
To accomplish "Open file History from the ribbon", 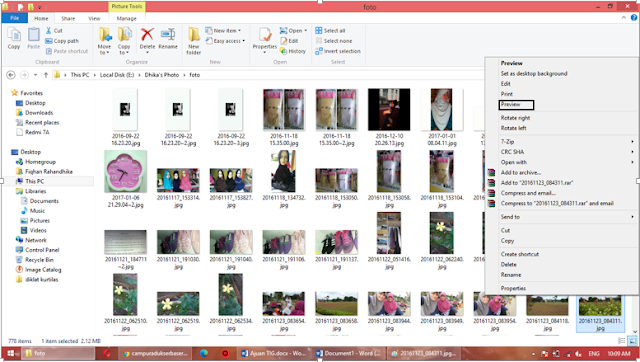I will pos(293,51).
